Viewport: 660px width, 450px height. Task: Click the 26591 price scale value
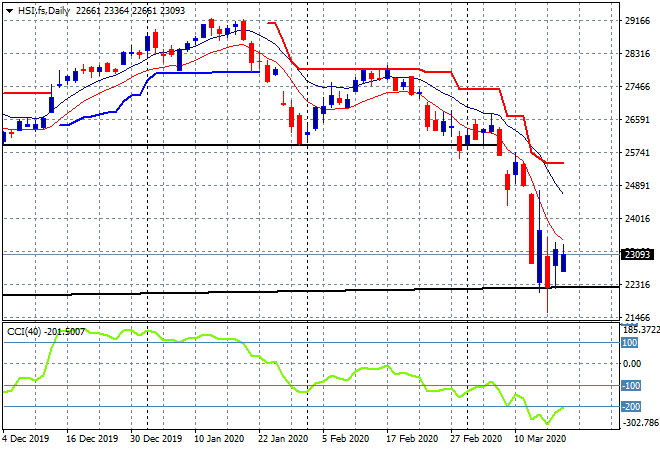click(x=637, y=120)
